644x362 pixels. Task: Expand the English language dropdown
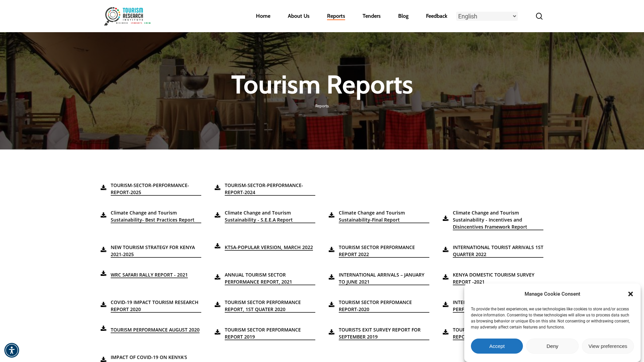point(487,16)
